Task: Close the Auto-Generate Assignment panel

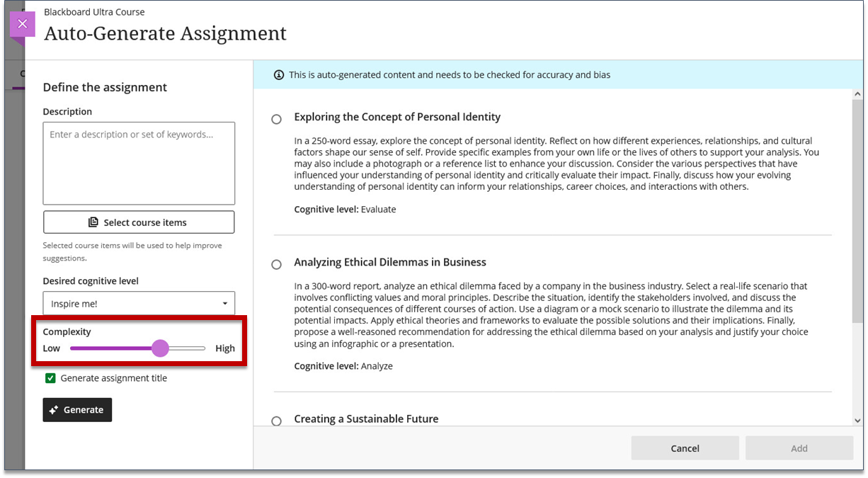Action: click(x=22, y=24)
